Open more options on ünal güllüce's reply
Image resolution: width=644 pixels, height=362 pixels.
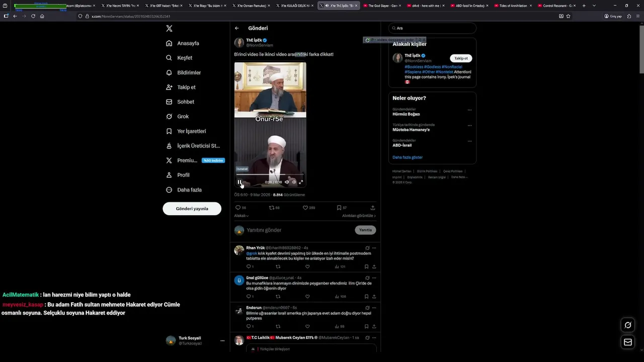(x=374, y=278)
